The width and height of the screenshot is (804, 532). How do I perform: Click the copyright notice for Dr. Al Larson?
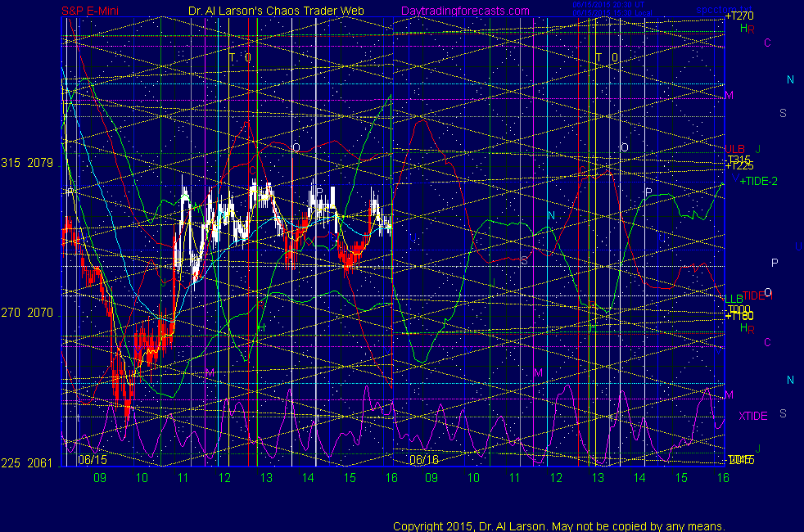click(559, 525)
